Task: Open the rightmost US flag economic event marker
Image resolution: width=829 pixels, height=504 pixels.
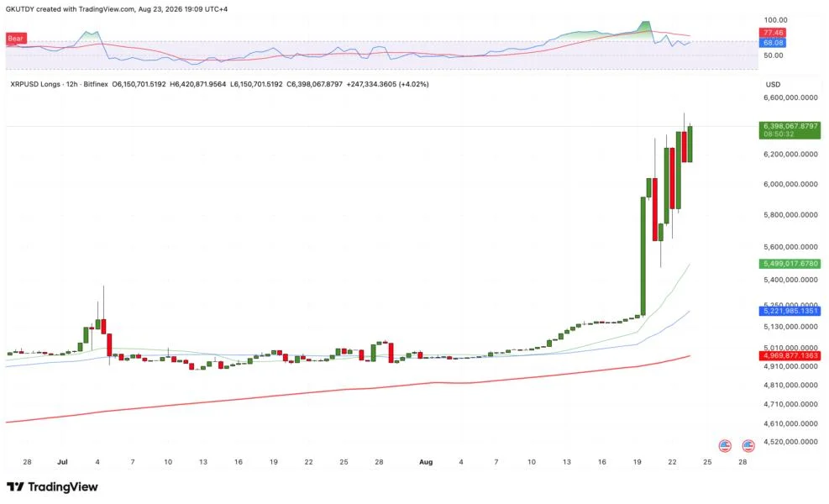Action: (x=748, y=446)
